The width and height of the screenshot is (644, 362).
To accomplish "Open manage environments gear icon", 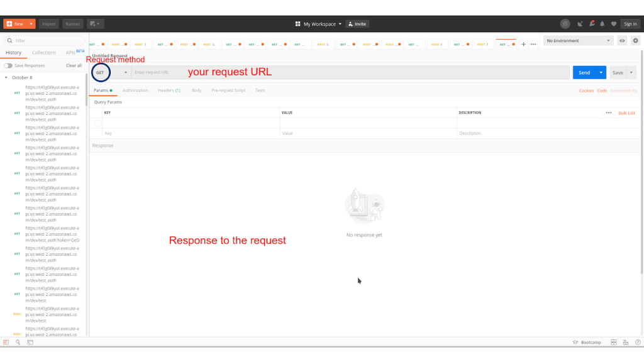I will (635, 41).
